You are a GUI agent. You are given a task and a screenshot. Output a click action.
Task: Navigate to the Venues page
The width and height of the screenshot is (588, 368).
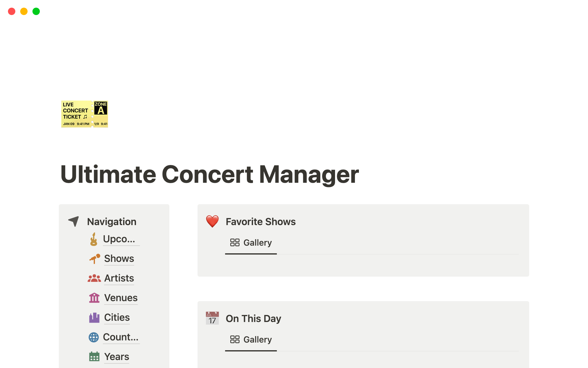pos(121,297)
